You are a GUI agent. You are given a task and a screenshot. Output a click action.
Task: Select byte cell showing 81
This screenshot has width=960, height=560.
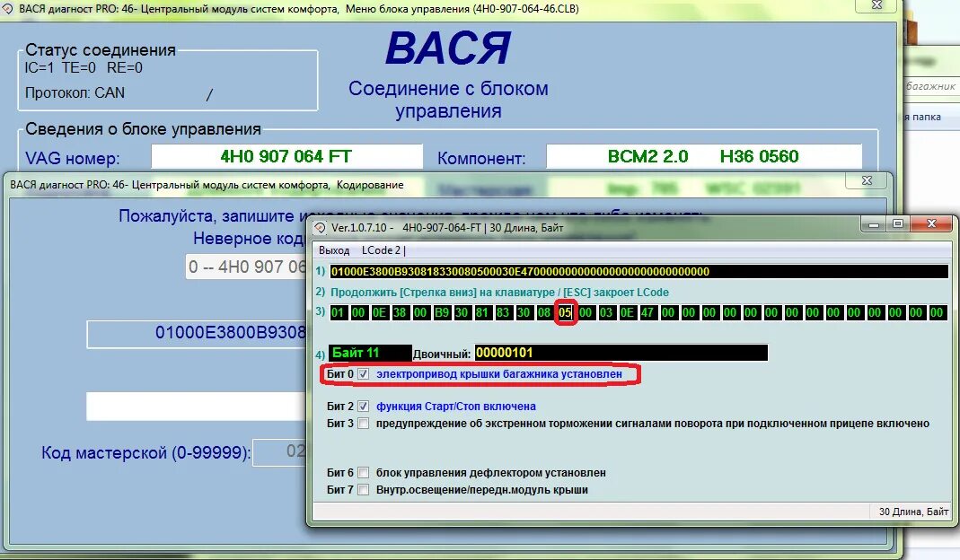[482, 312]
